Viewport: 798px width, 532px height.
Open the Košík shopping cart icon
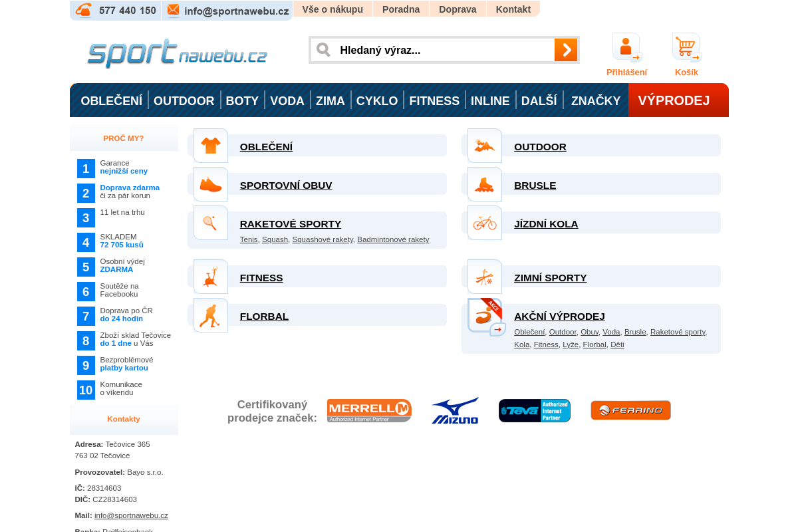pos(686,48)
